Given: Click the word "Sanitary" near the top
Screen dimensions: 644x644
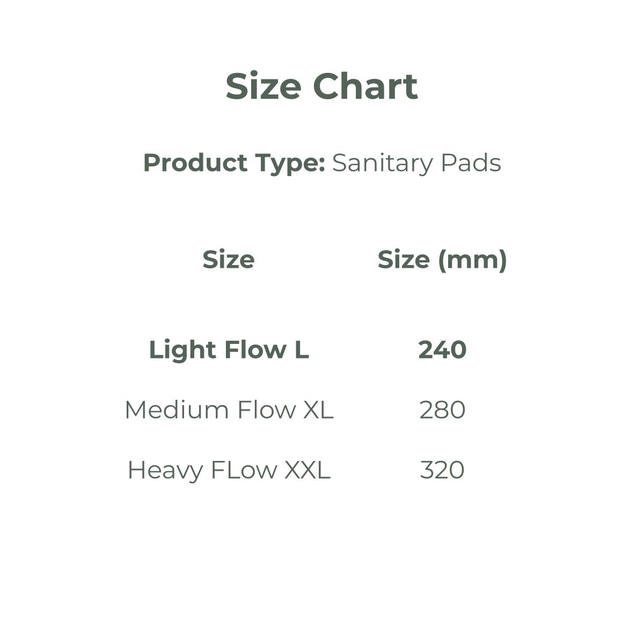Looking at the screenshot, I should (x=382, y=163).
